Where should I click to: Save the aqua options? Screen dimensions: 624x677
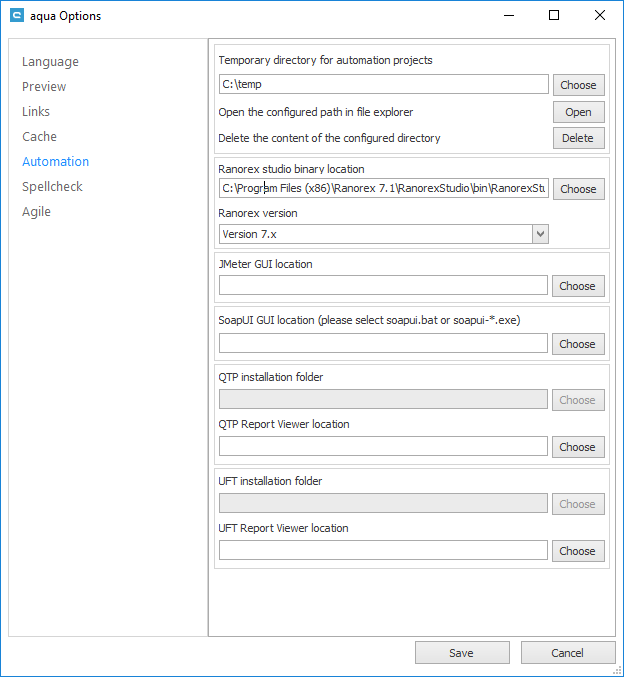coord(461,653)
